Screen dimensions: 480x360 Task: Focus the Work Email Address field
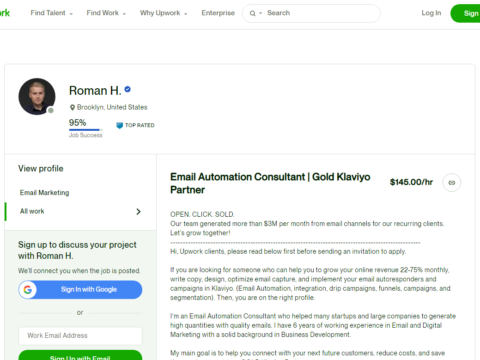pyautogui.click(x=80, y=336)
